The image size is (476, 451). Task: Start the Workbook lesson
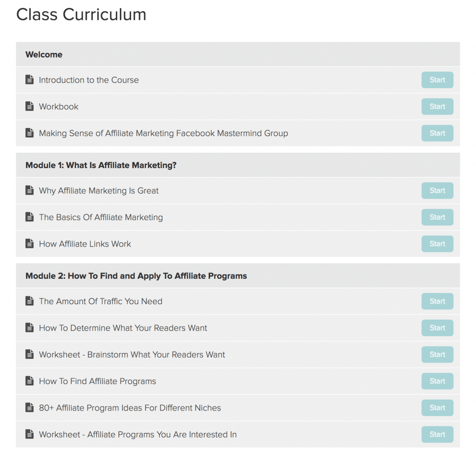(437, 106)
